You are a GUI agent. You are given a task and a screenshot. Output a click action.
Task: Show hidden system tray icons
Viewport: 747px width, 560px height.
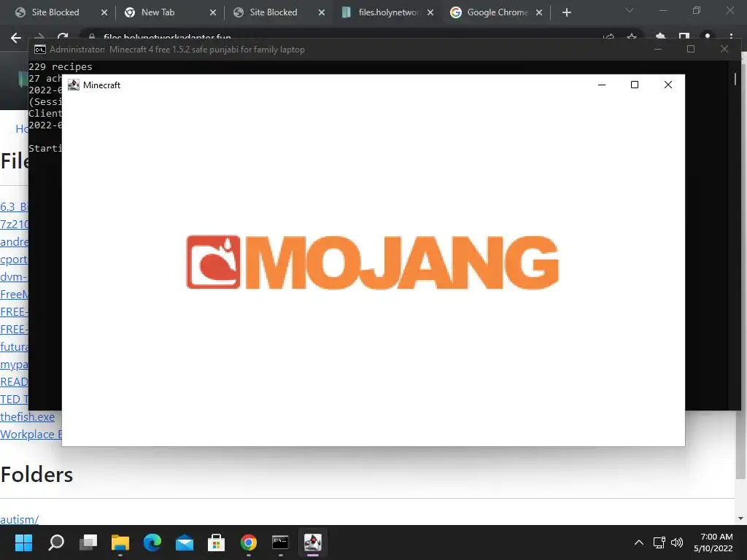[639, 542]
